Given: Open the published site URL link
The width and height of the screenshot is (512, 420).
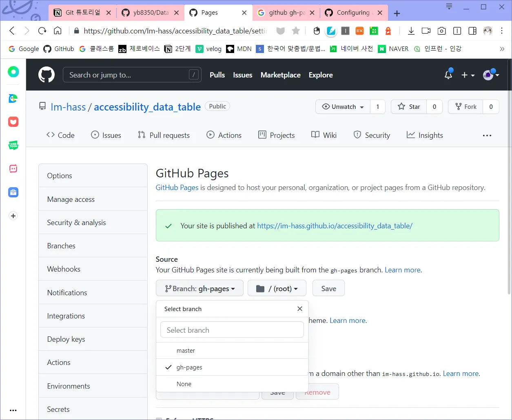Looking at the screenshot, I should coord(335,226).
